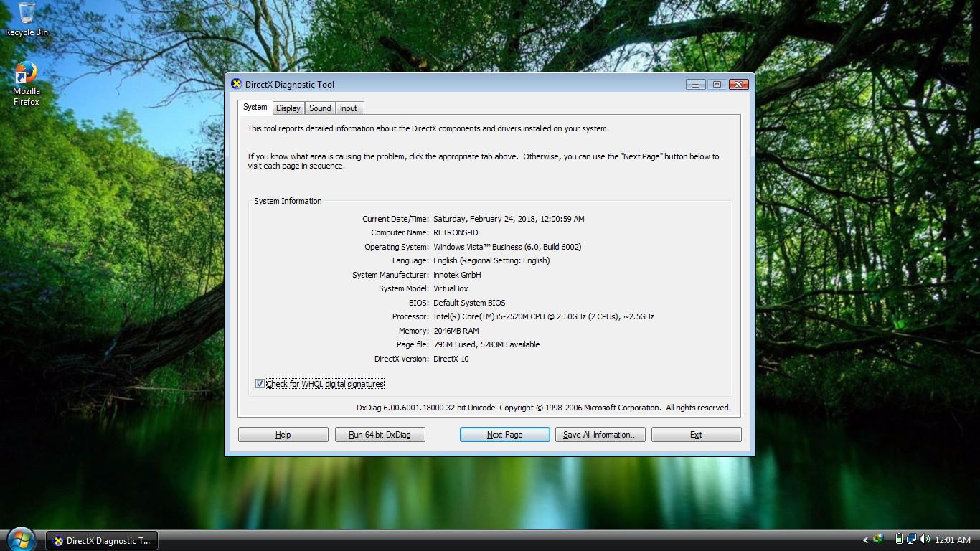The width and height of the screenshot is (980, 551).
Task: Activate the DirectX Diagnostic Tool taskbar button
Action: (102, 541)
